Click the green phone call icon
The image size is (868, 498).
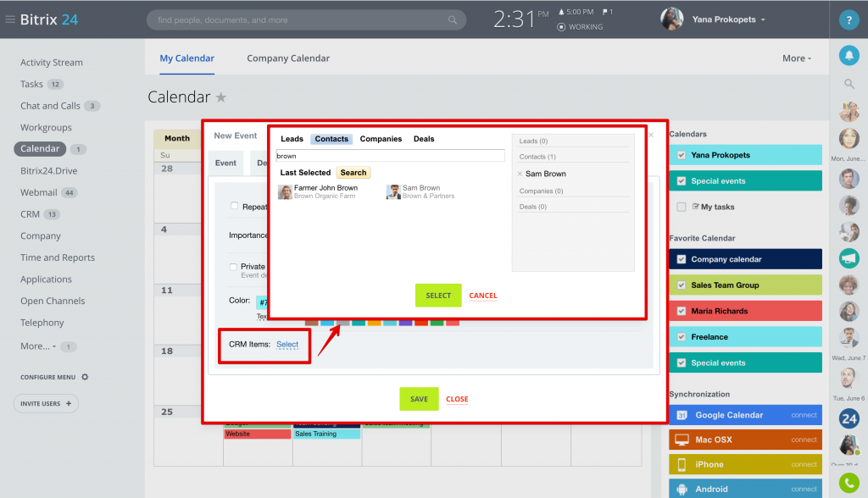(849, 483)
